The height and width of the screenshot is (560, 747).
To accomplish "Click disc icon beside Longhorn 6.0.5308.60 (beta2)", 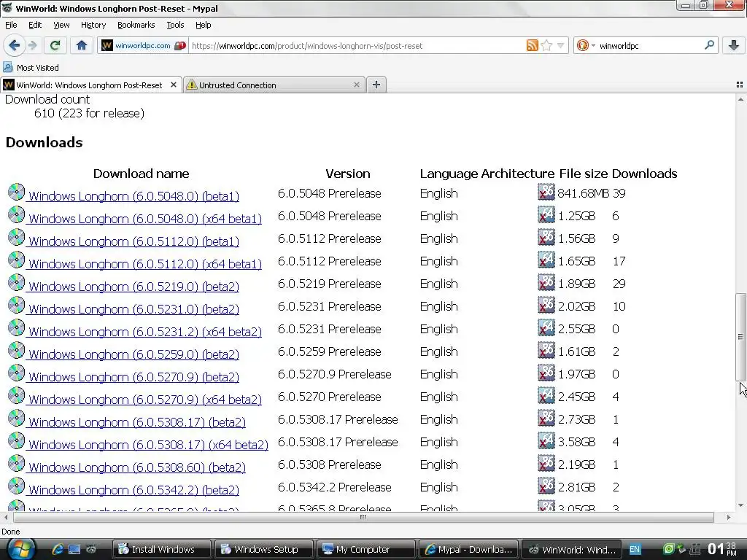I will pos(16,463).
